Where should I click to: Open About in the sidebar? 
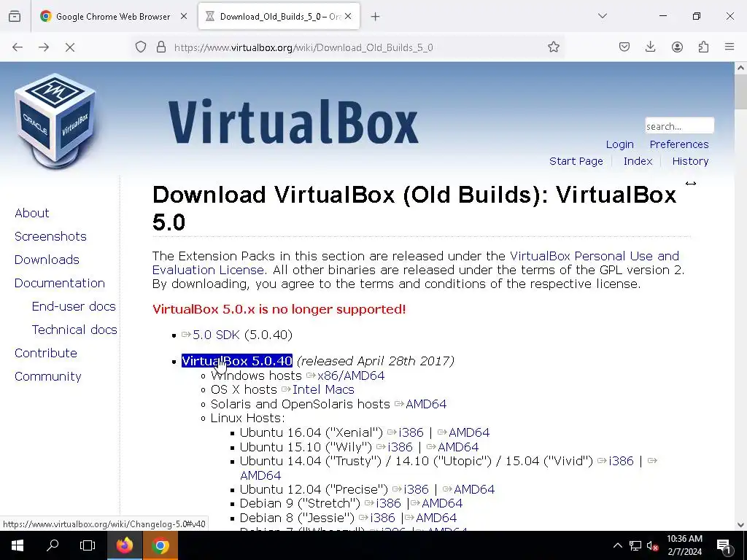pyautogui.click(x=32, y=213)
